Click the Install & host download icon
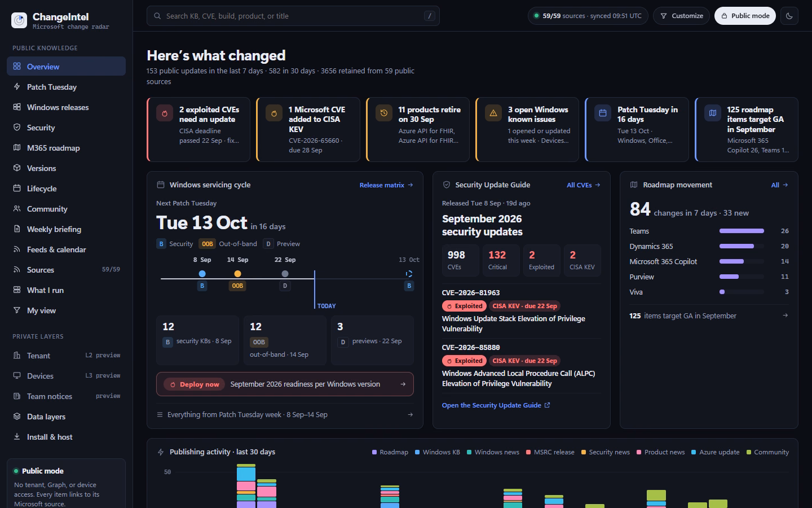812x508 pixels. tap(17, 437)
